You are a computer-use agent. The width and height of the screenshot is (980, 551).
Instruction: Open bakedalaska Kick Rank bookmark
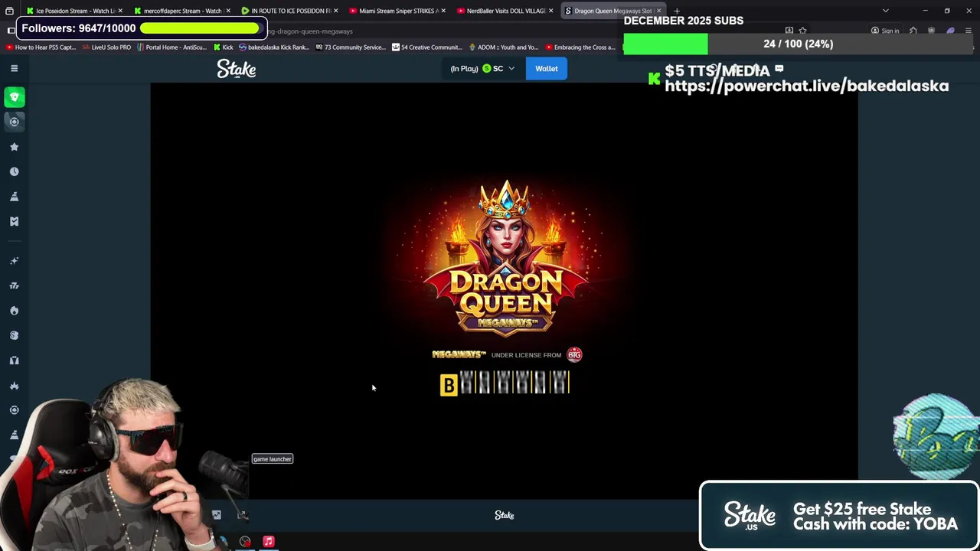point(273,47)
